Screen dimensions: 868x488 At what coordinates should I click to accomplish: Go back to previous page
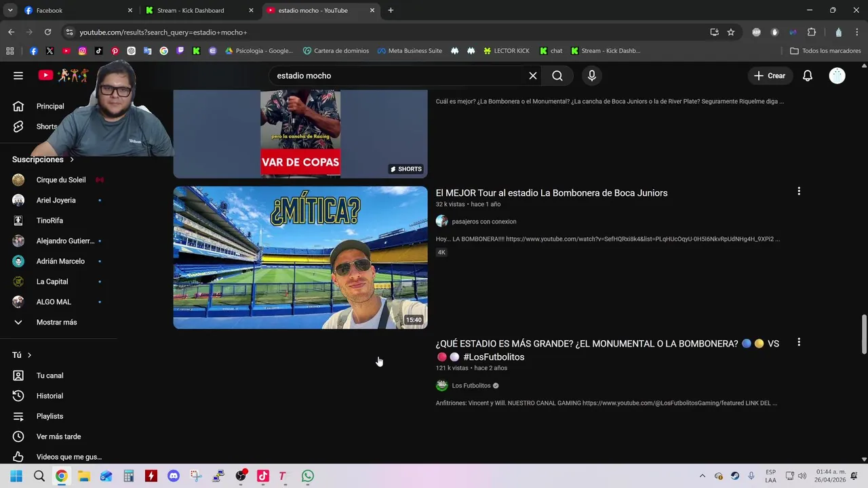(x=11, y=32)
